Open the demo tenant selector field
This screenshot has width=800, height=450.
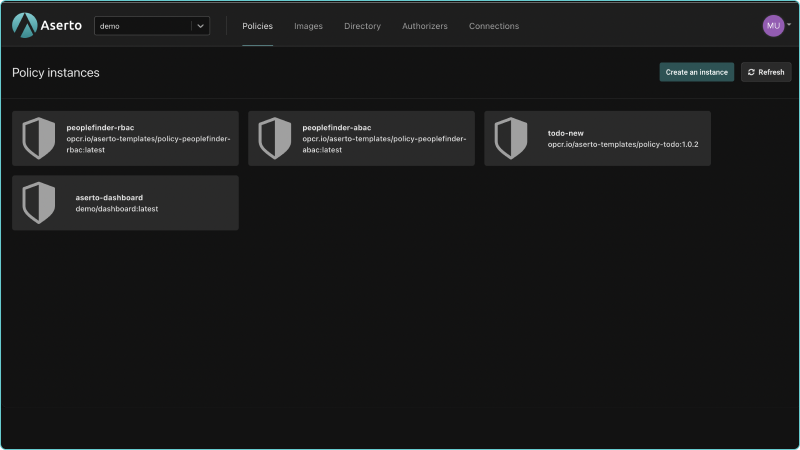click(152, 26)
